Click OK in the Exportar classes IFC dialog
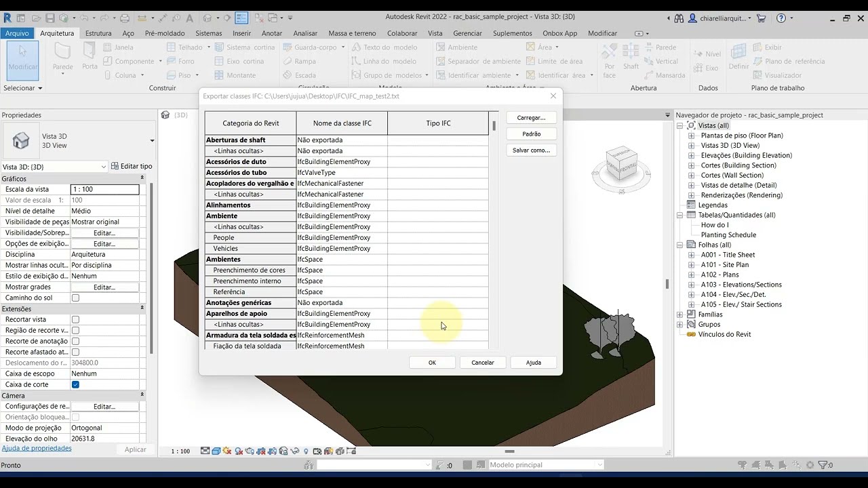 point(432,363)
